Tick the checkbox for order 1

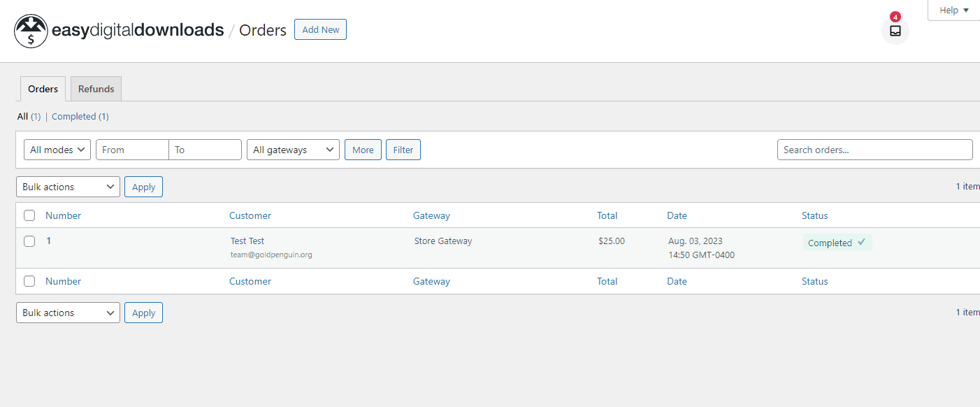click(x=29, y=241)
